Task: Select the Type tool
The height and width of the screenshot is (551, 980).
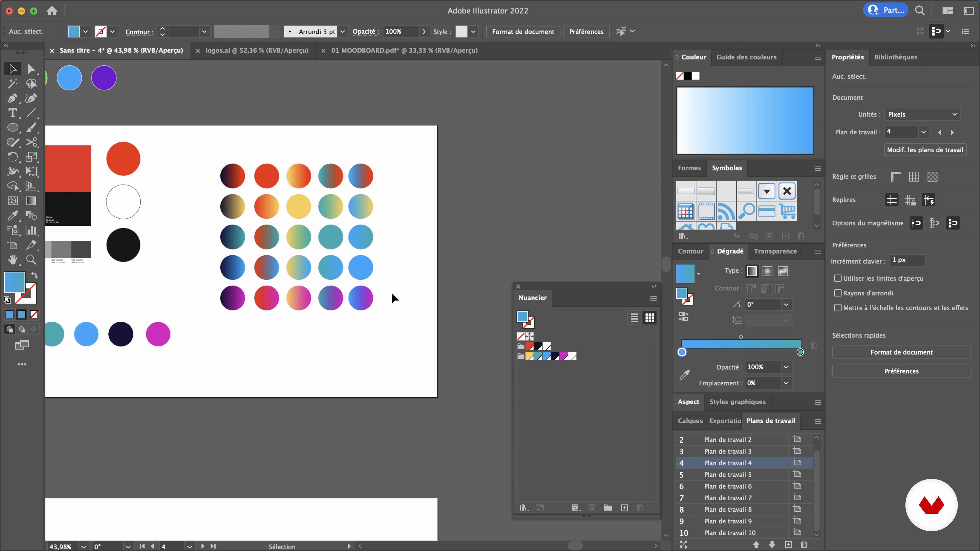Action: coord(13,113)
